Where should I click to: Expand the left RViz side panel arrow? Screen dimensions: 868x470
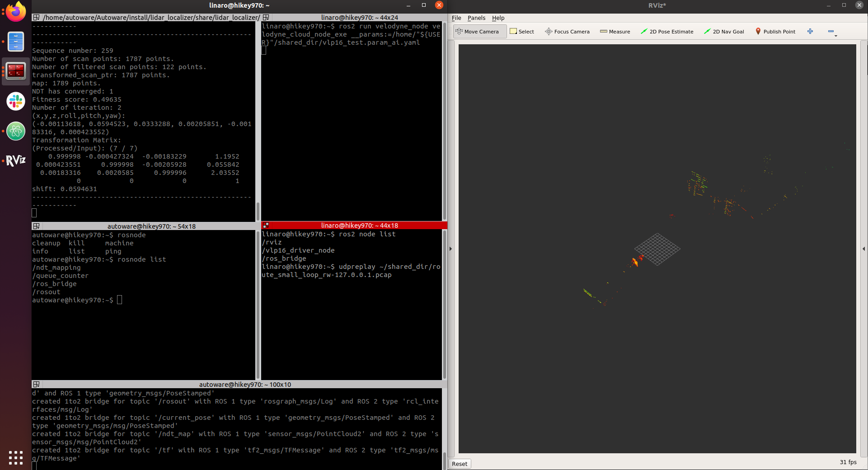click(x=450, y=249)
